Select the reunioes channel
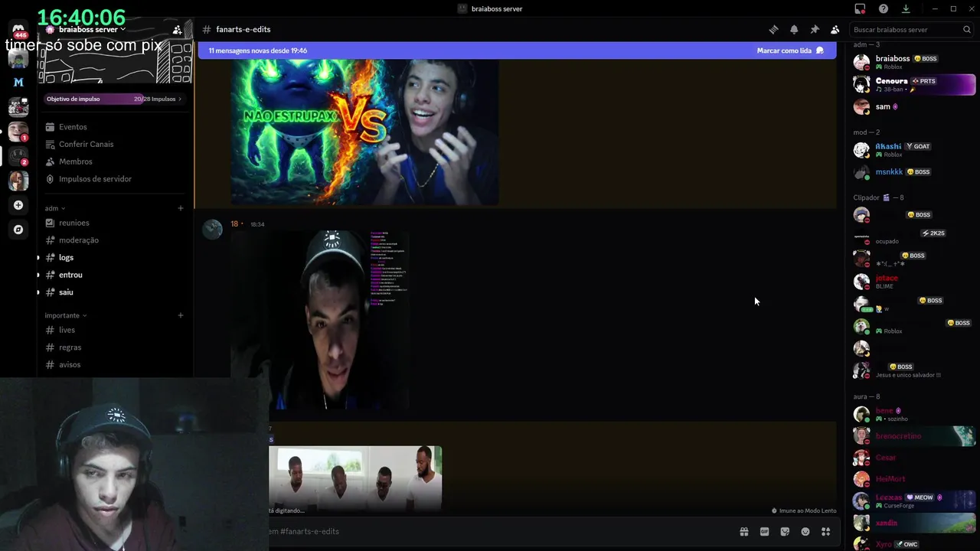Screen dimensions: 980x551 pyautogui.click(x=115, y=223)
